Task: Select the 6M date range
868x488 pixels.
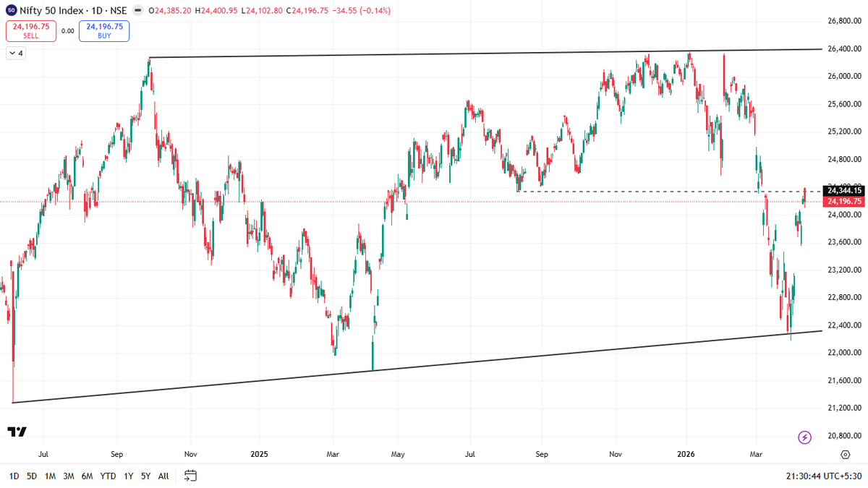Action: 87,476
